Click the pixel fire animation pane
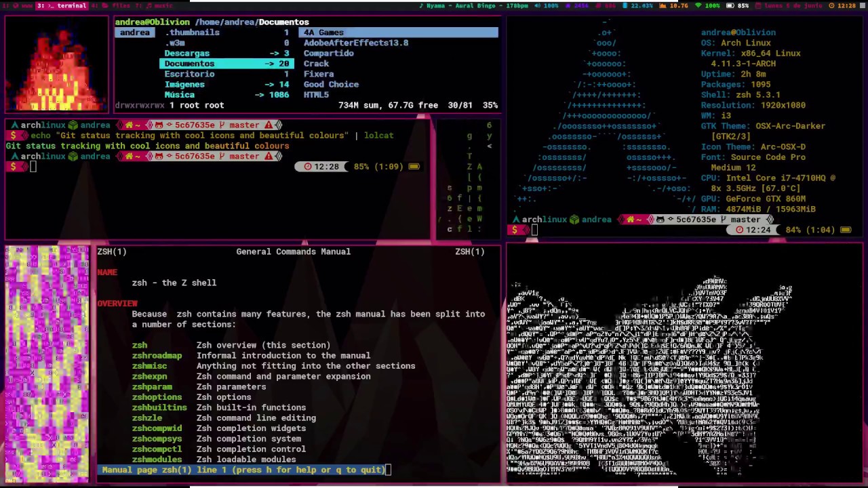 (x=56, y=63)
